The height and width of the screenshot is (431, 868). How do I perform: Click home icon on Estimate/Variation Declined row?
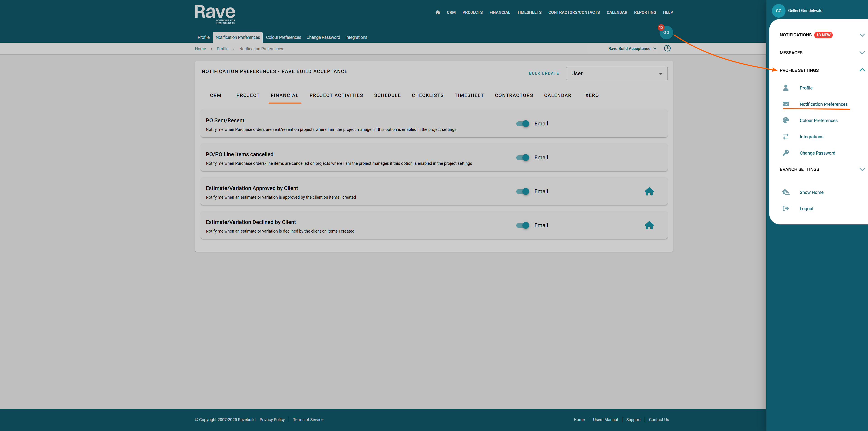[649, 225]
